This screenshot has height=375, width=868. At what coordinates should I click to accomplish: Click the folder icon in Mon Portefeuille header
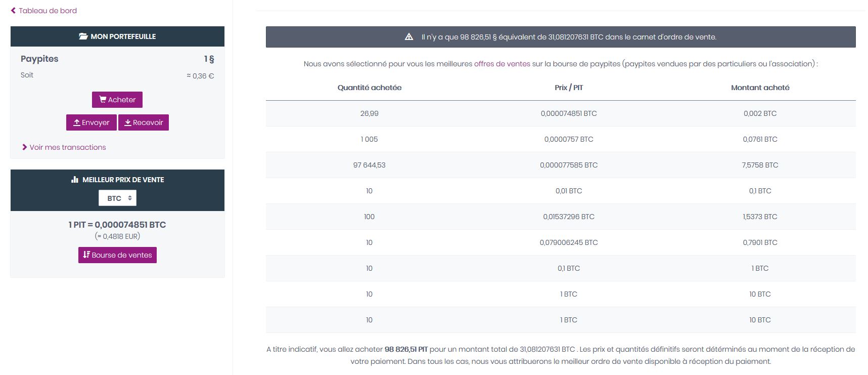coord(83,36)
